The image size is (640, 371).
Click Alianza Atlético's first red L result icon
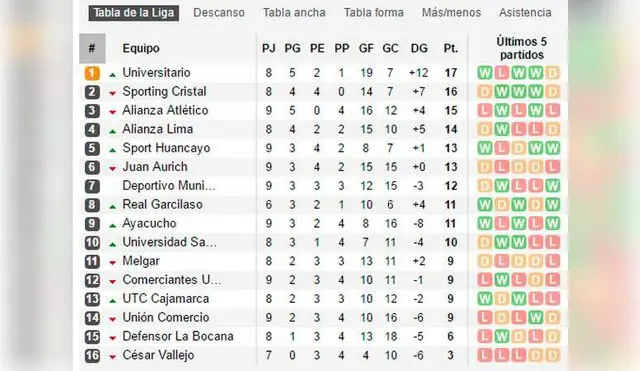[484, 110]
